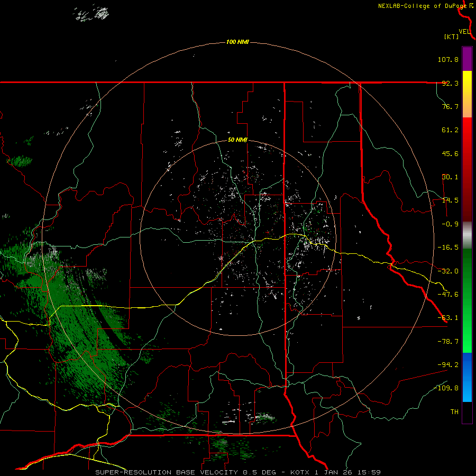The width and height of the screenshot is (476, 476).
Task: Select the -47.6 velocity scale value
Action: (x=448, y=295)
